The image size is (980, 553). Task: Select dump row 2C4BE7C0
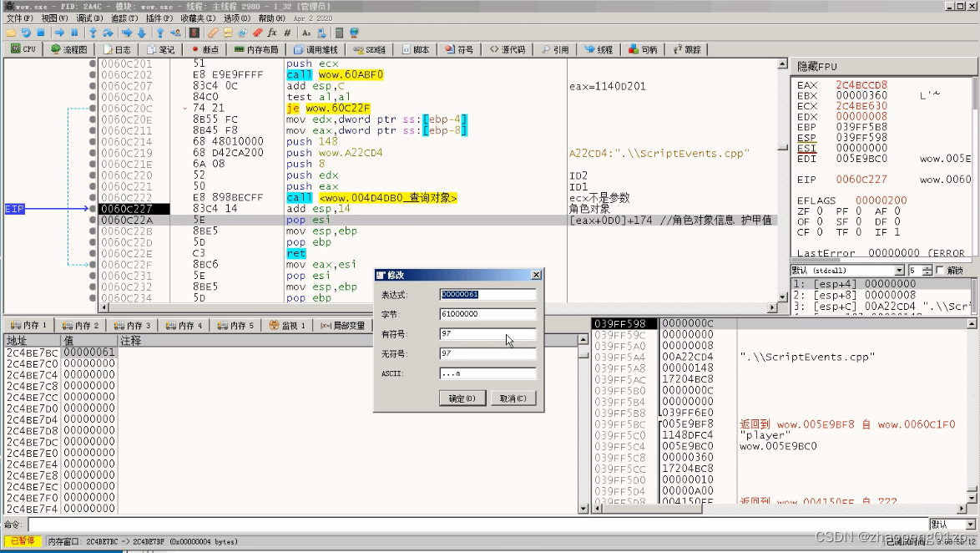tap(292, 363)
